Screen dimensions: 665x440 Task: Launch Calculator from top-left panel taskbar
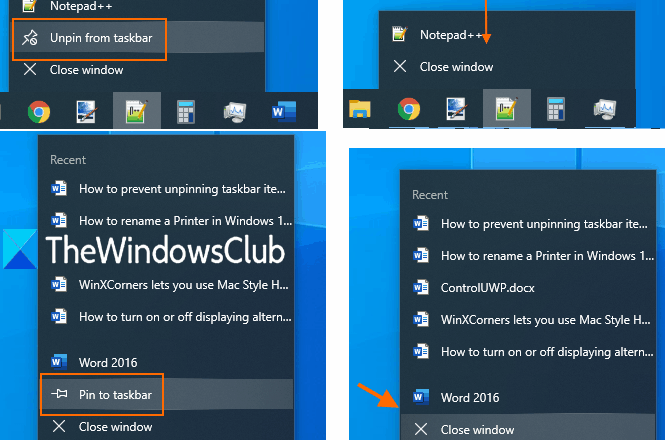pyautogui.click(x=186, y=112)
